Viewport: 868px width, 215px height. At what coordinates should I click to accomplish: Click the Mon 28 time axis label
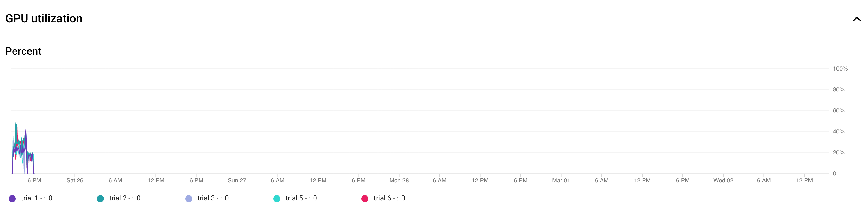pos(399,180)
